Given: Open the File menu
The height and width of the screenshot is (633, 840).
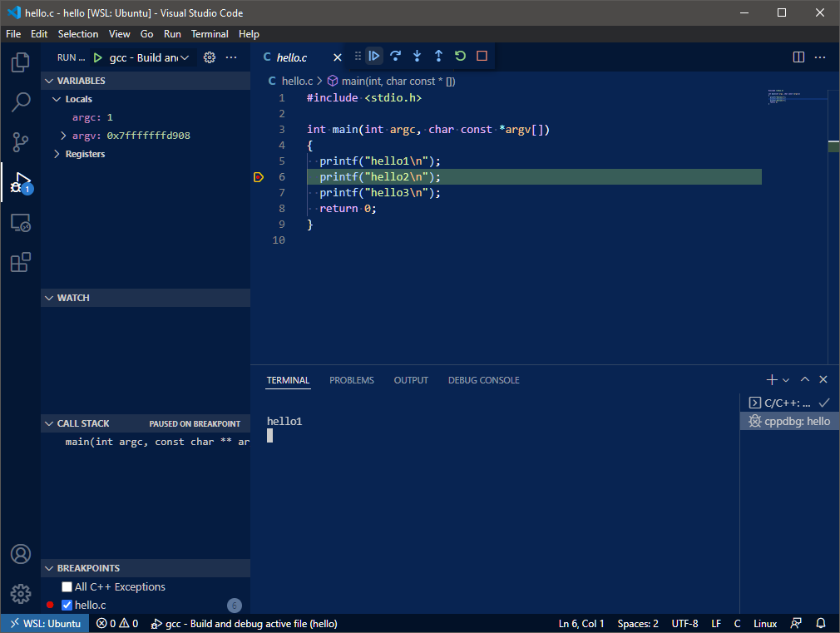Looking at the screenshot, I should pyautogui.click(x=13, y=34).
